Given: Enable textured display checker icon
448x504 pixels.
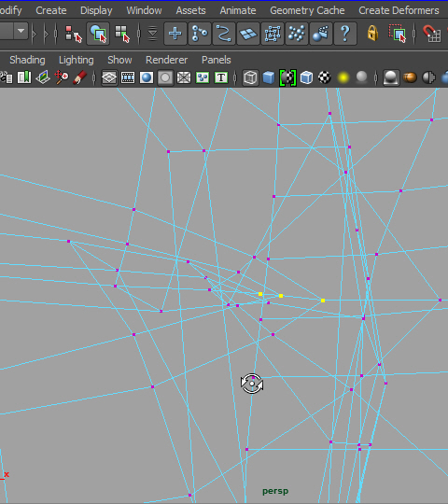Looking at the screenshot, I should [x=325, y=77].
